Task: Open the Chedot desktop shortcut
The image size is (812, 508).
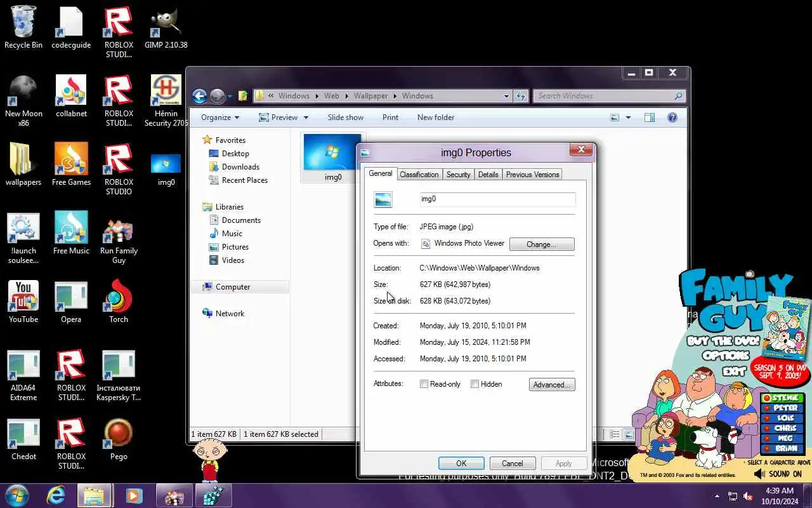Action: (x=23, y=439)
